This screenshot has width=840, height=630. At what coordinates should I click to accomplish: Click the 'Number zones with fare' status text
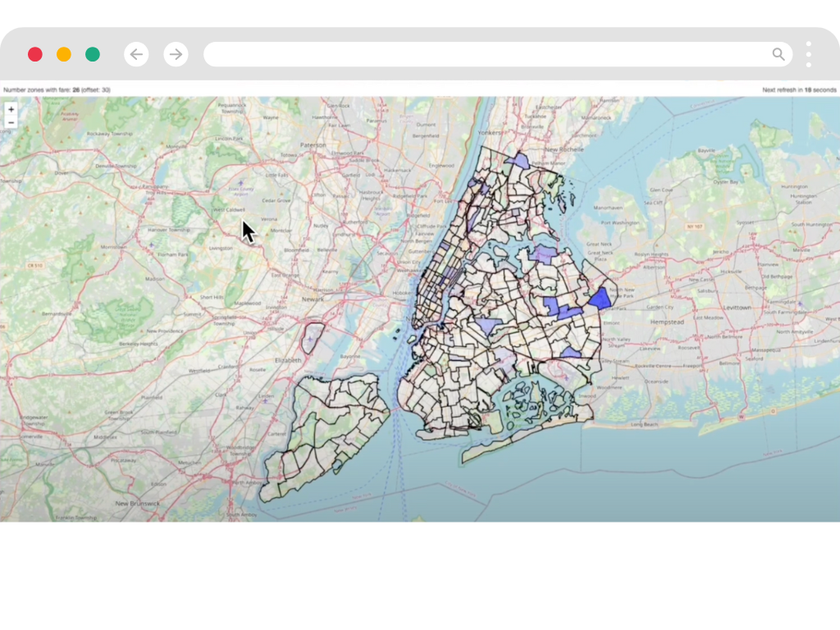(56, 89)
